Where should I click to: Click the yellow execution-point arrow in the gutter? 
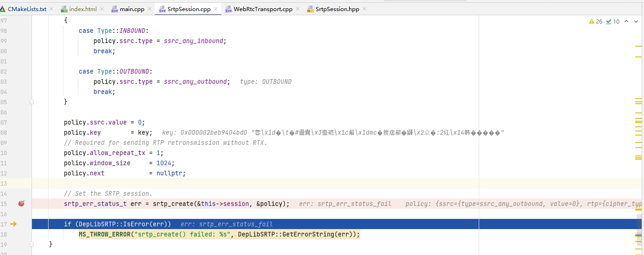[13, 224]
